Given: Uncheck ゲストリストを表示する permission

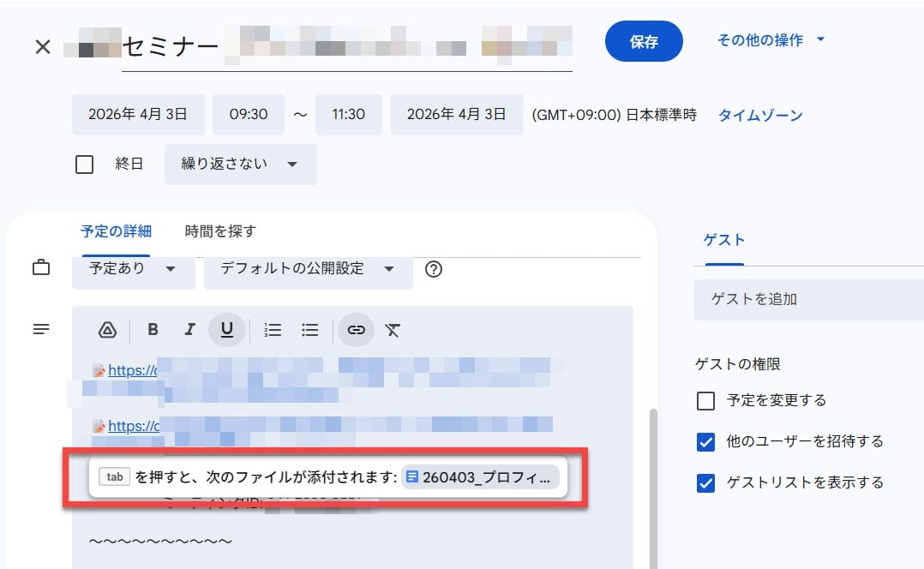Looking at the screenshot, I should [x=705, y=482].
